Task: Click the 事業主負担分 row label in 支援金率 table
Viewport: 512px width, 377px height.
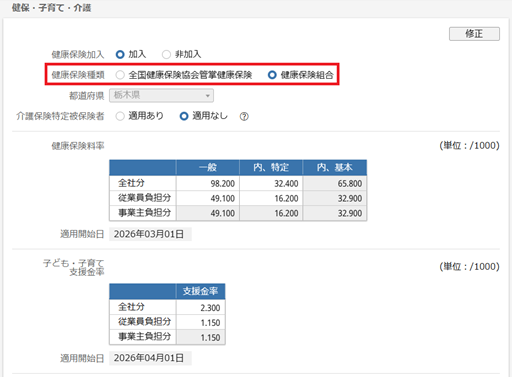Action: tap(143, 337)
